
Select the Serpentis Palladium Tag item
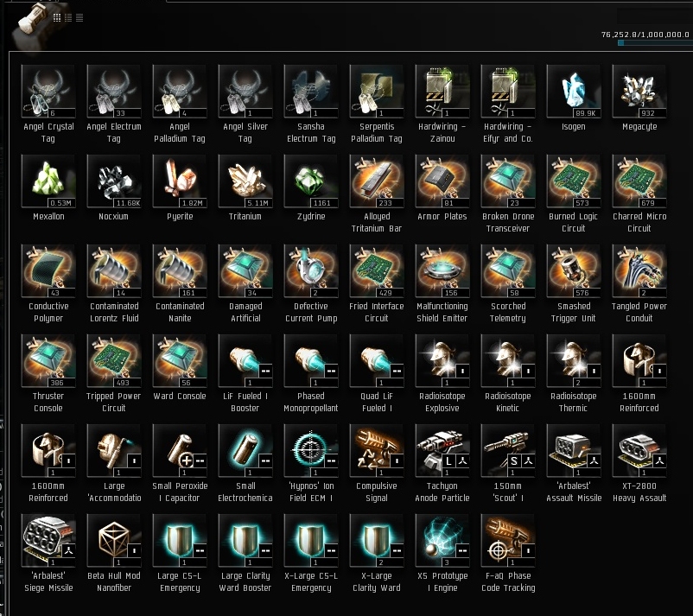pos(377,91)
